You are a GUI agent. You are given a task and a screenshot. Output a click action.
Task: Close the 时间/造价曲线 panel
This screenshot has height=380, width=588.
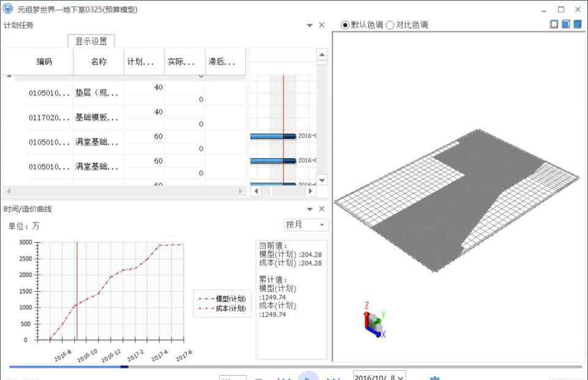(322, 208)
